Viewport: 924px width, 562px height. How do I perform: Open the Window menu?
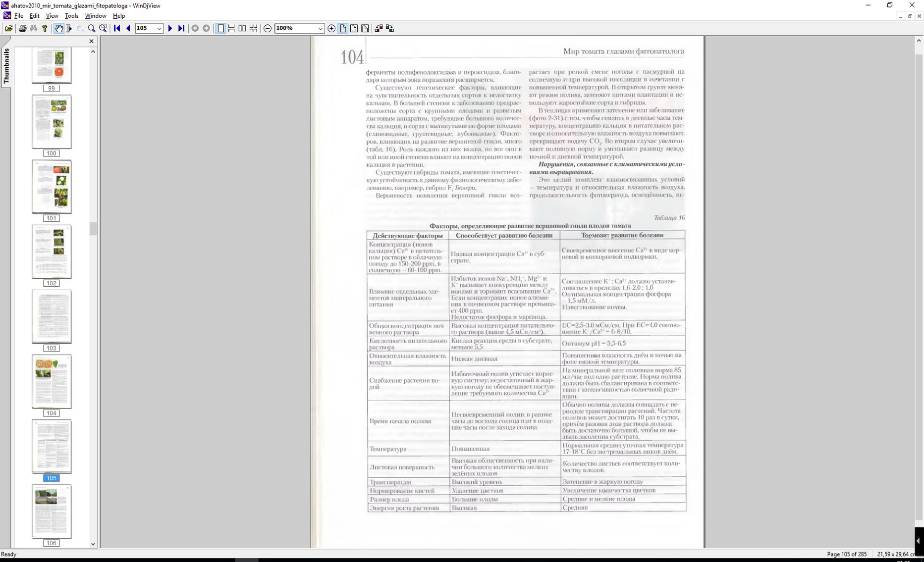click(x=96, y=16)
